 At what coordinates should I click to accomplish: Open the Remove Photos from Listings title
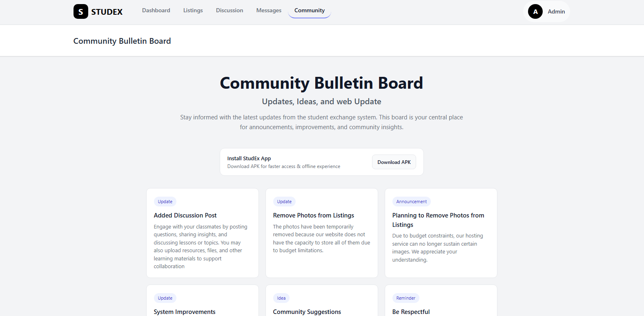click(x=314, y=215)
